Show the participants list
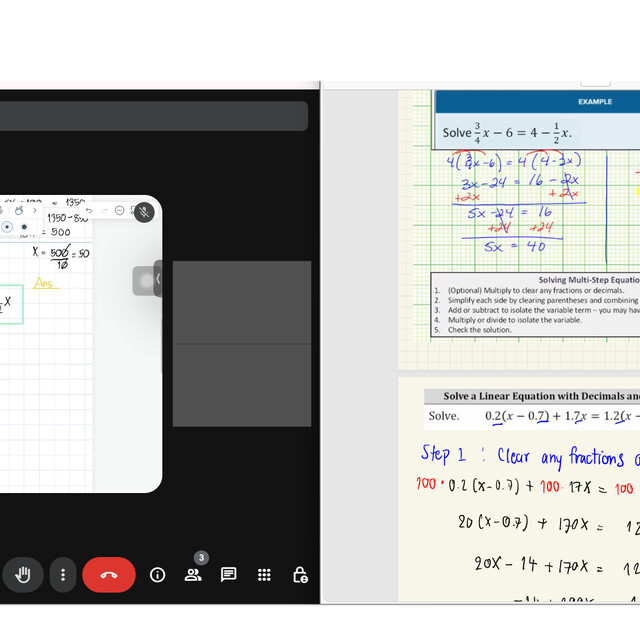 (x=193, y=575)
